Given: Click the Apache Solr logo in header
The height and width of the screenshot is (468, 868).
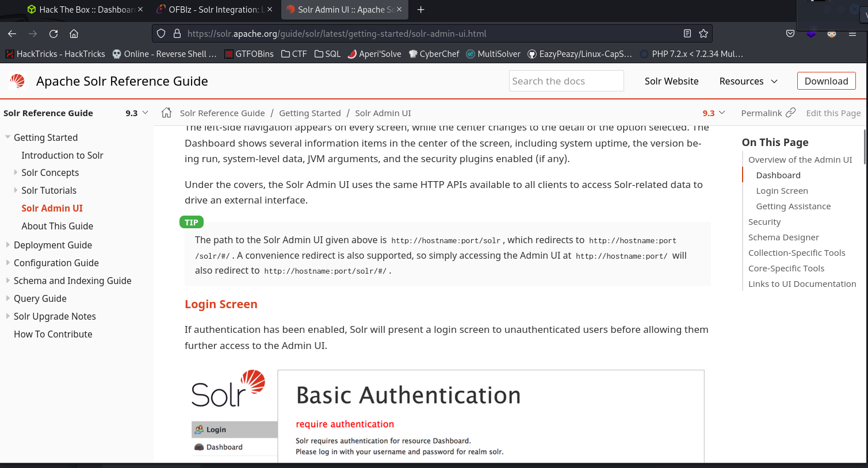Looking at the screenshot, I should (x=17, y=81).
